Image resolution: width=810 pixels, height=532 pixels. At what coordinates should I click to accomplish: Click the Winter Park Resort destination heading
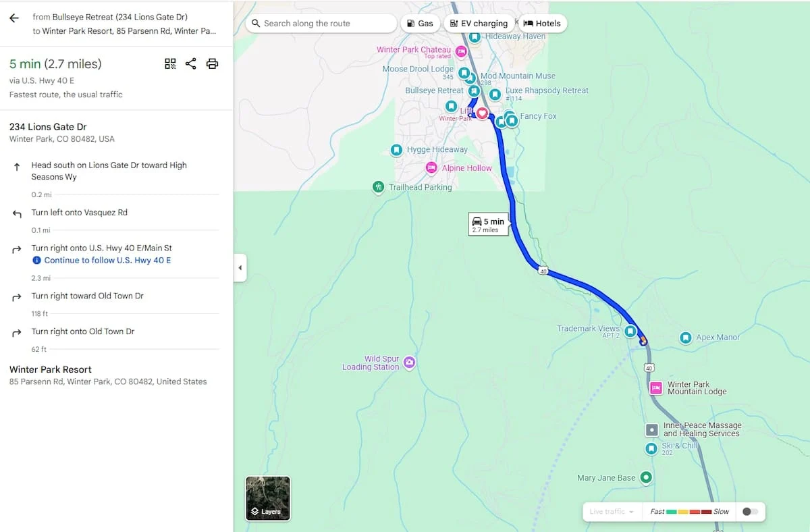(x=51, y=369)
